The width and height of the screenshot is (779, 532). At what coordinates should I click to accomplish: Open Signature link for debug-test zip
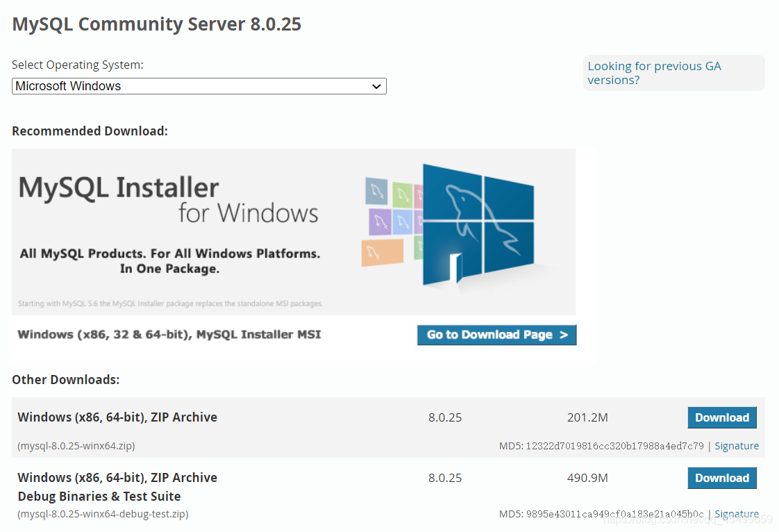[x=736, y=514]
